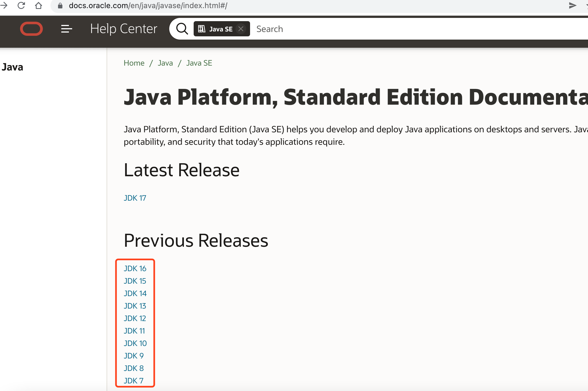Open the JDK 11 documentation link
The image size is (588, 391).
pos(134,331)
